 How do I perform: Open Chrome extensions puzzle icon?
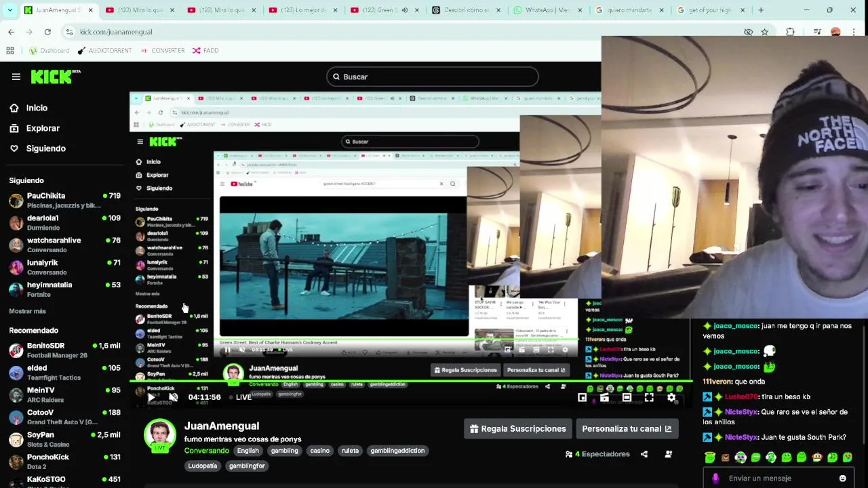click(790, 32)
